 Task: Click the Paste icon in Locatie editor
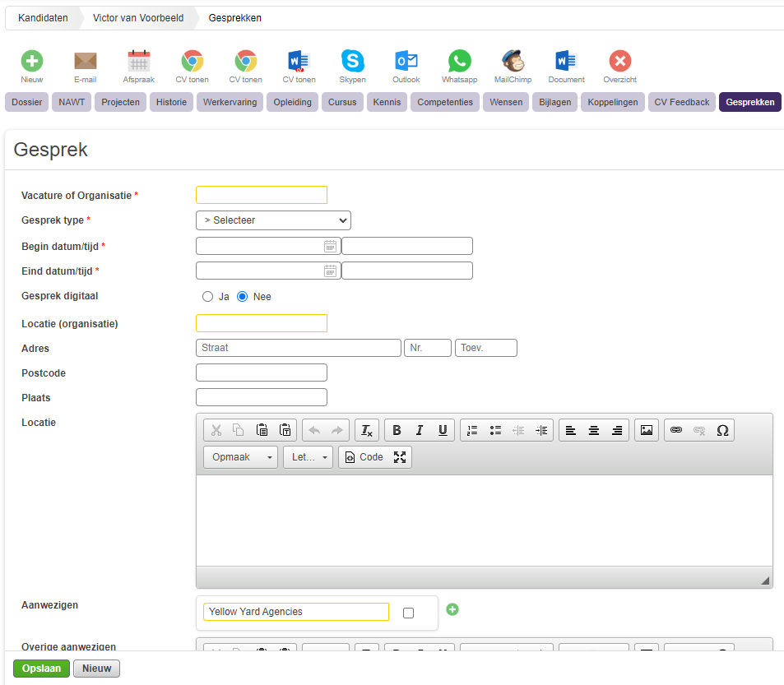(262, 430)
